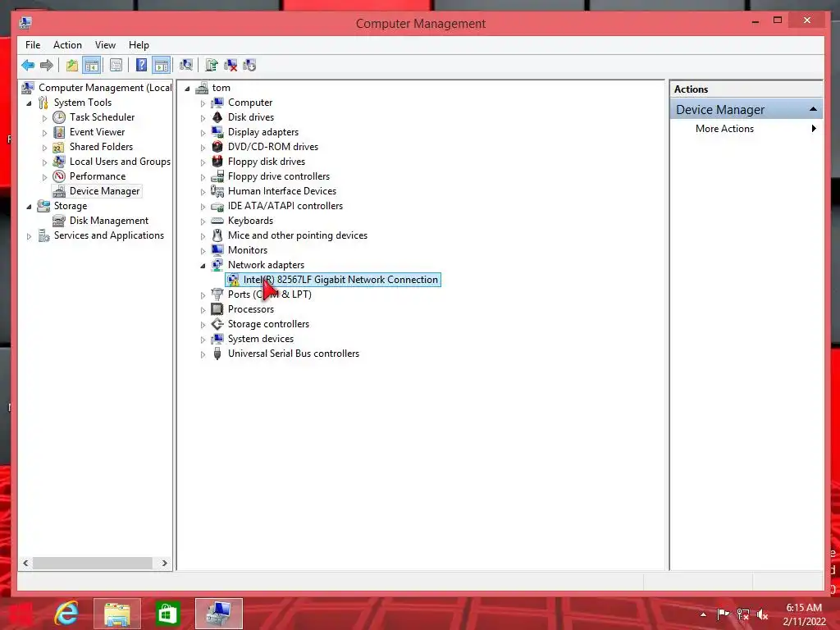Click the Shared Folders icon

pyautogui.click(x=59, y=147)
